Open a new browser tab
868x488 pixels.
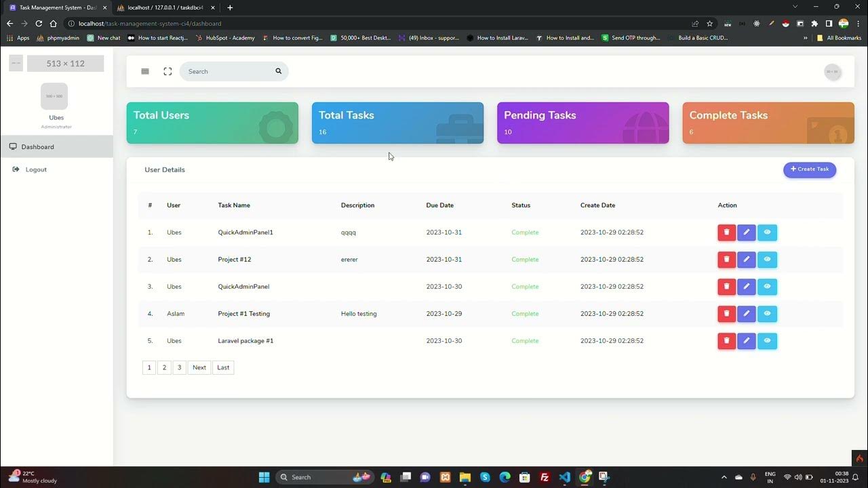click(230, 7)
